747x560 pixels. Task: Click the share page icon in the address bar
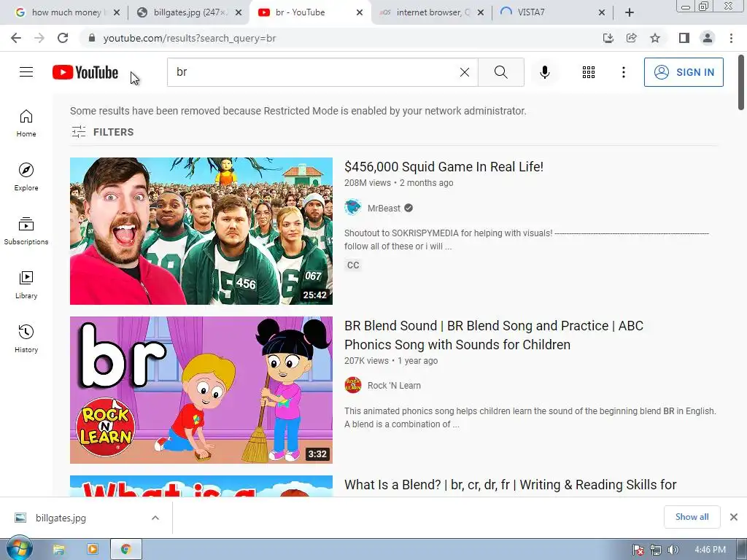(632, 38)
